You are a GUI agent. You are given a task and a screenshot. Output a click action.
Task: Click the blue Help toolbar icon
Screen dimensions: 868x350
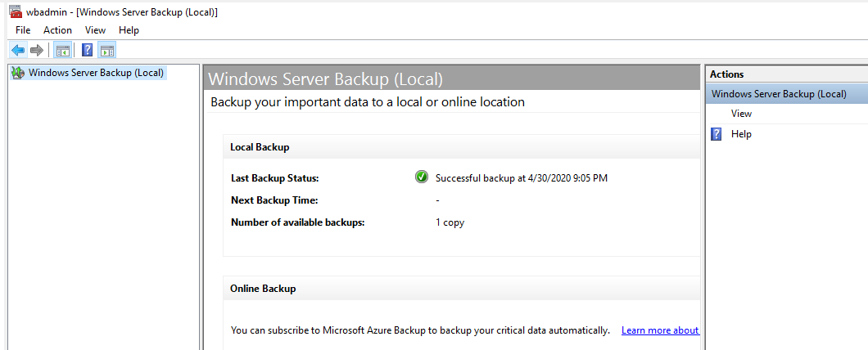point(87,51)
